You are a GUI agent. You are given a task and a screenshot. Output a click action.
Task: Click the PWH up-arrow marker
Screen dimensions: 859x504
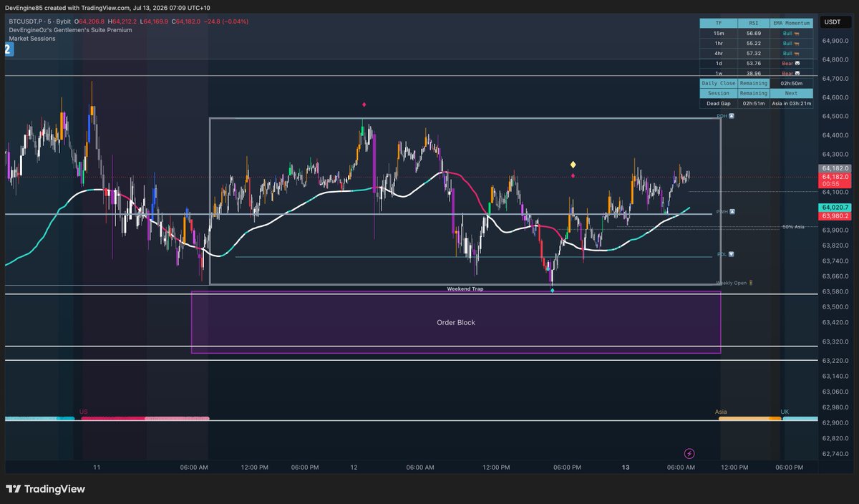(731, 212)
